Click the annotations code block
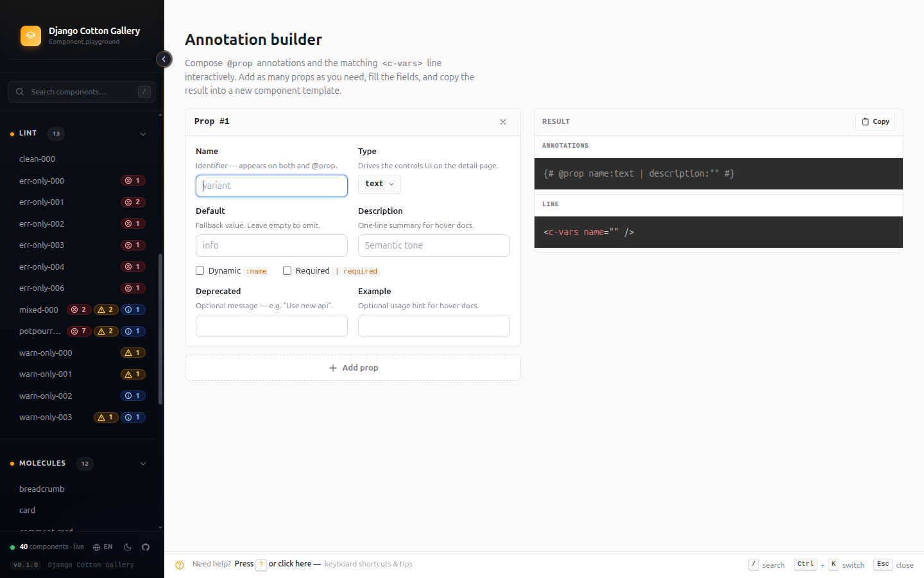 719,173
